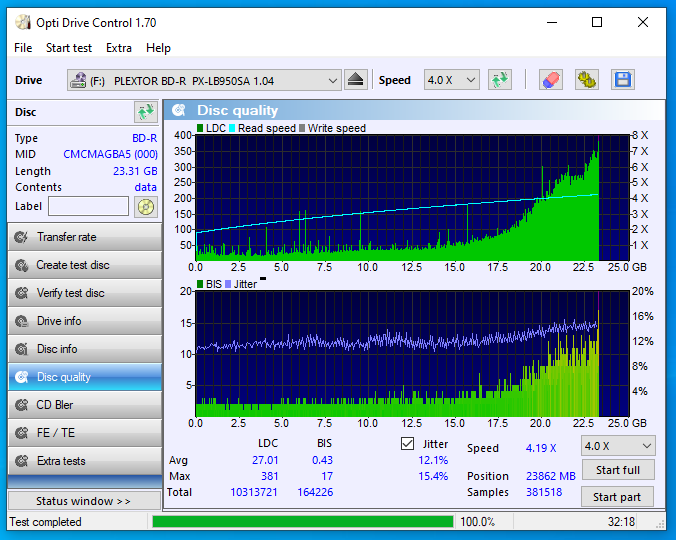The height and width of the screenshot is (540, 676).
Task: Open the FE / TE test
Action: pos(85,433)
